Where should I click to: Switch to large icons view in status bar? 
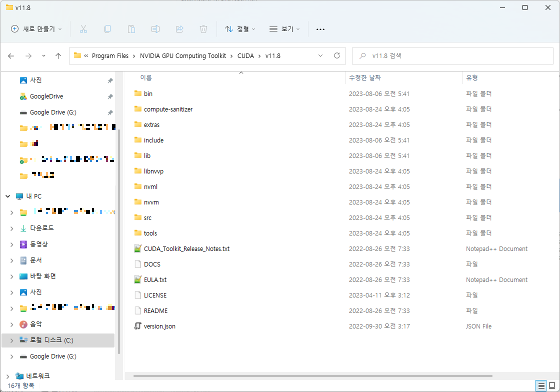[552, 385]
